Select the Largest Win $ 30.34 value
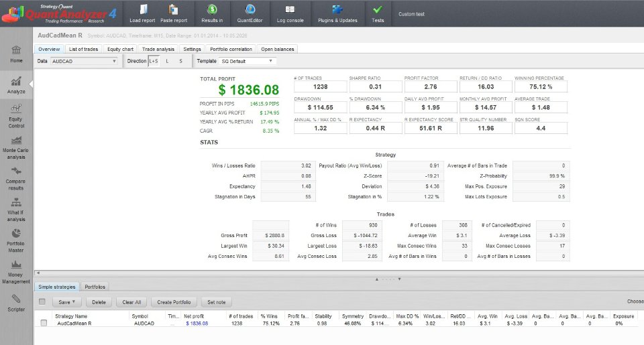This screenshot has width=644, height=345. tap(270, 246)
